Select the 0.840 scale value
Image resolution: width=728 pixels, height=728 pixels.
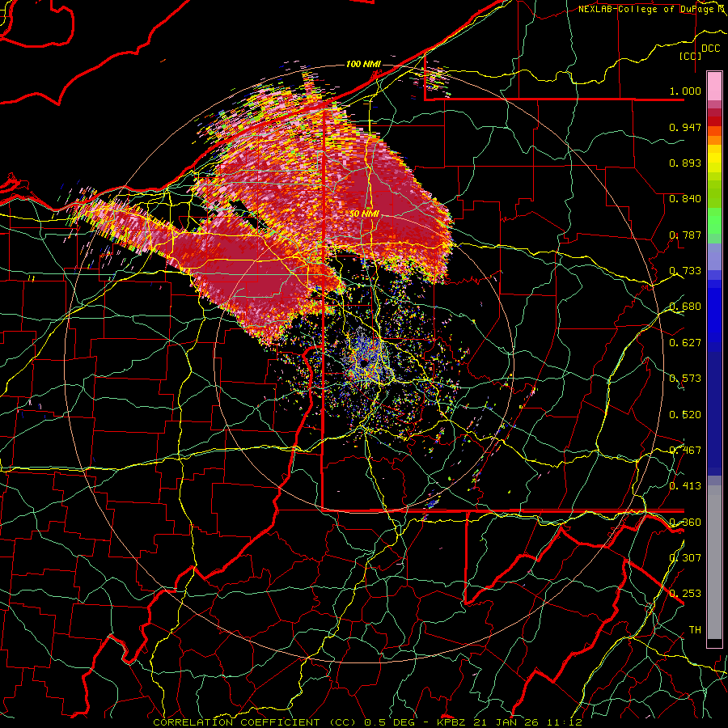pos(685,199)
